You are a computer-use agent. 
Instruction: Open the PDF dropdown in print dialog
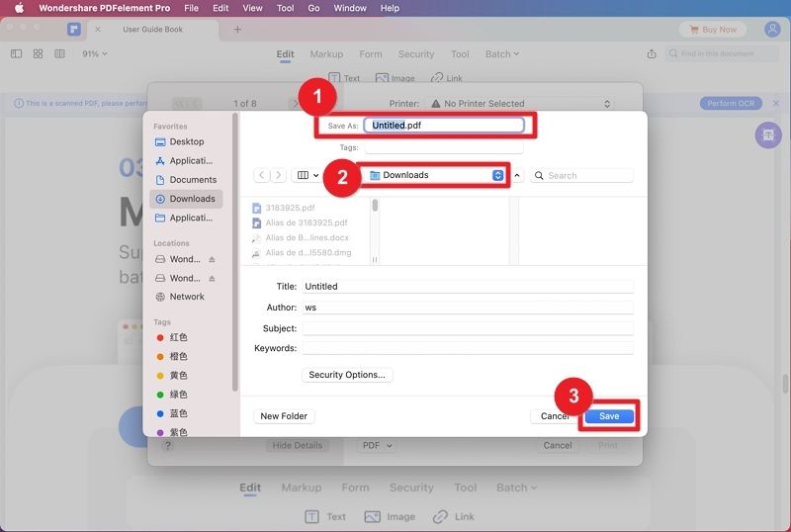[377, 445]
